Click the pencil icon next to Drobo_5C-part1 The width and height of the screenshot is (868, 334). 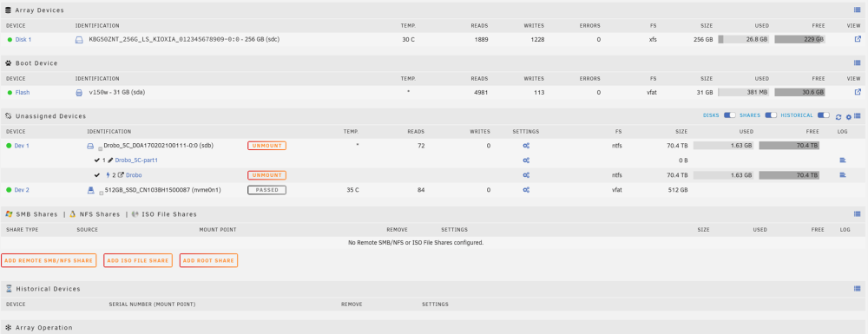pyautogui.click(x=110, y=160)
